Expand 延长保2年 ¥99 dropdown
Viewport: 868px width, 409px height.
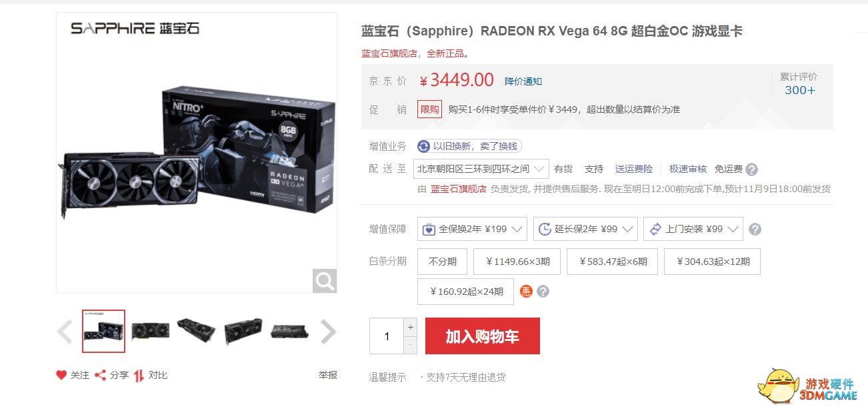pos(585,229)
